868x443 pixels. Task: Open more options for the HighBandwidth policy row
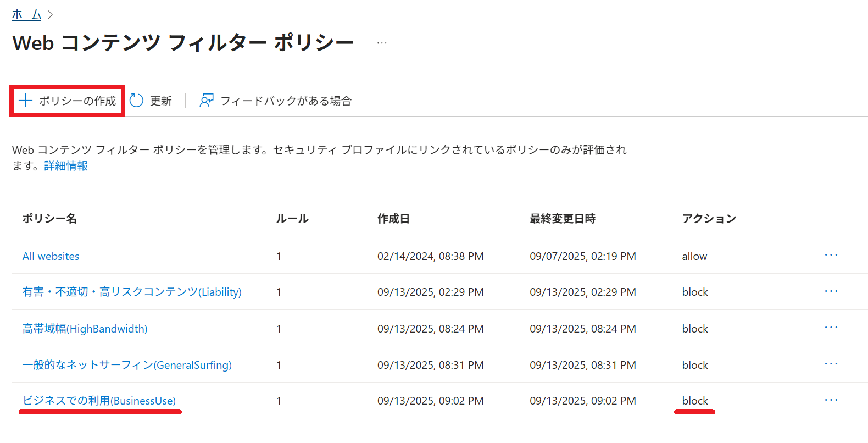831,328
